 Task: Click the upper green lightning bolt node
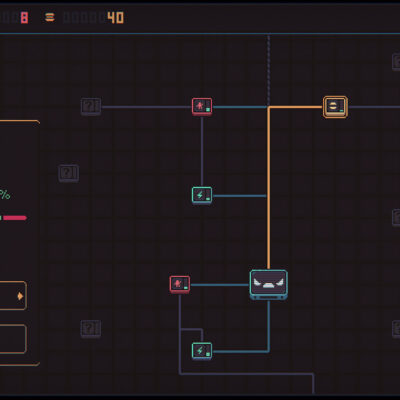coord(202,195)
